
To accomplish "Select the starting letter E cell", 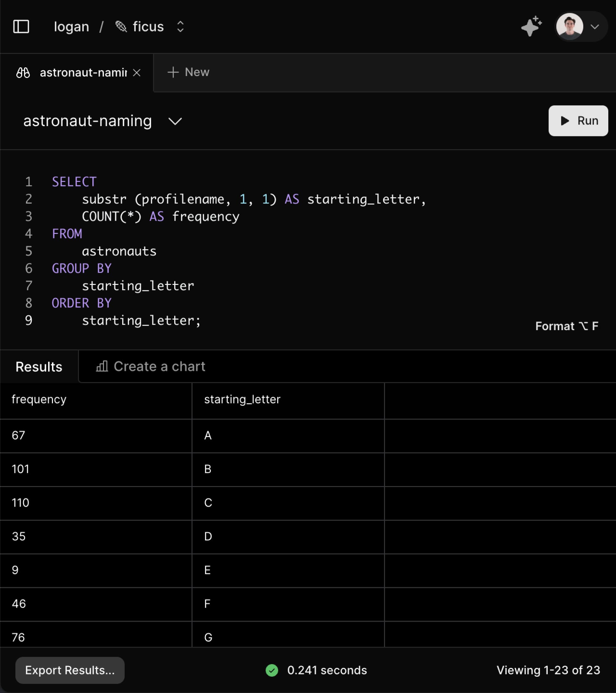I will (288, 570).
